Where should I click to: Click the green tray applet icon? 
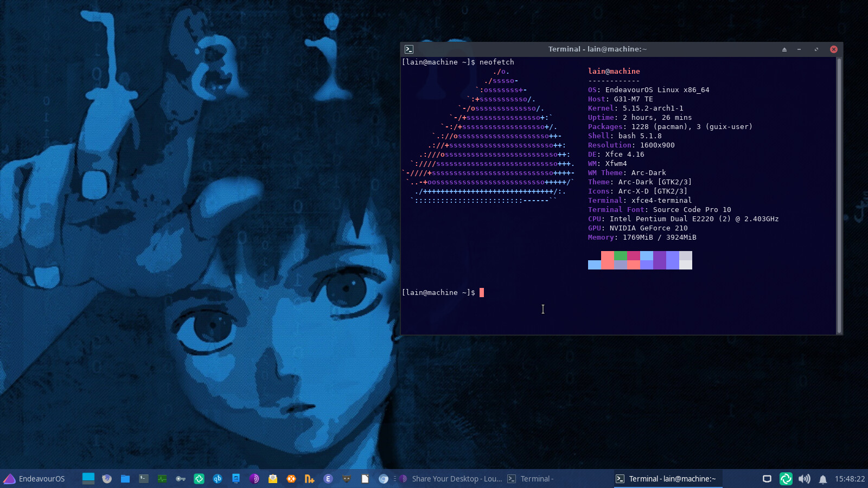(x=786, y=479)
